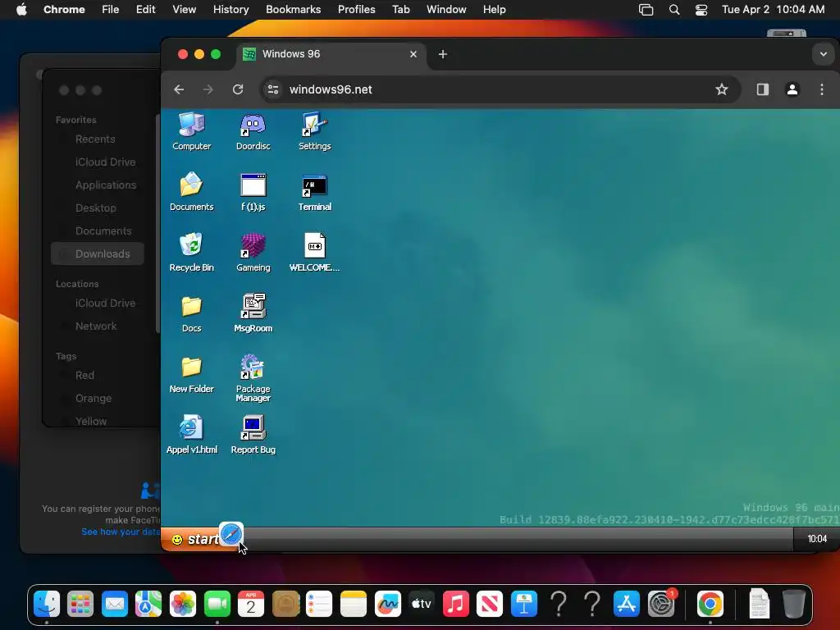Open Calendar from the Dock
This screenshot has height=630, width=840.
(251, 605)
